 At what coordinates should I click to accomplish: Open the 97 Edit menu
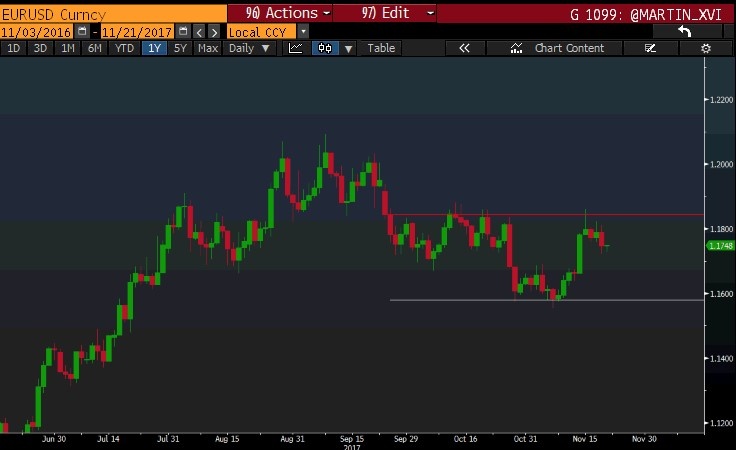click(x=385, y=13)
